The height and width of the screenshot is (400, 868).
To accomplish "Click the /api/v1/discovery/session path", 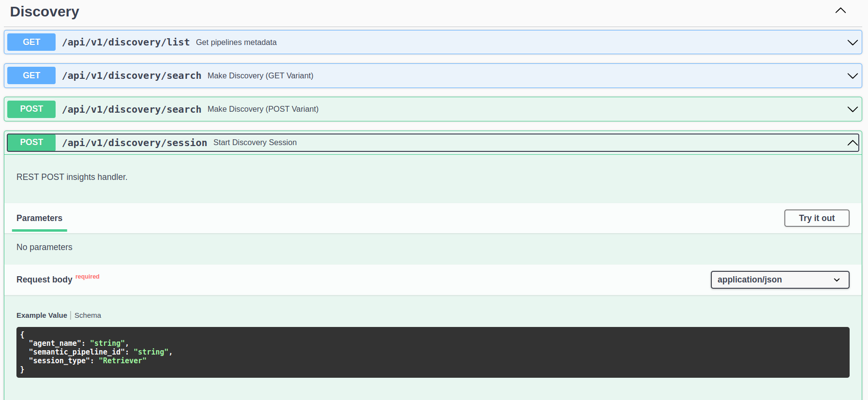I will point(134,143).
